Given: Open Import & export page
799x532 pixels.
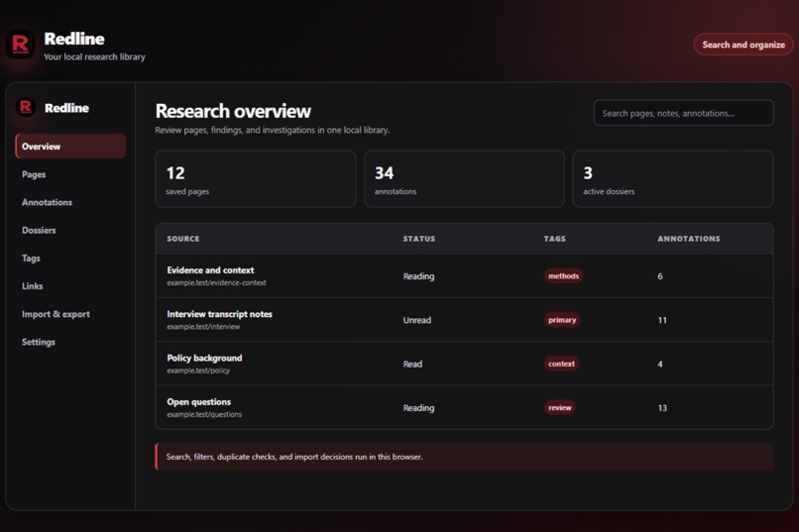Looking at the screenshot, I should tap(56, 314).
